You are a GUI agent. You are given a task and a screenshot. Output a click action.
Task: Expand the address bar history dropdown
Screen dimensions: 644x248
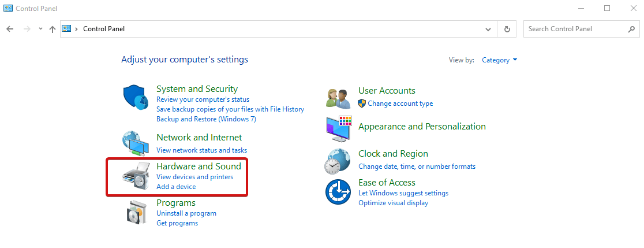pos(489,29)
